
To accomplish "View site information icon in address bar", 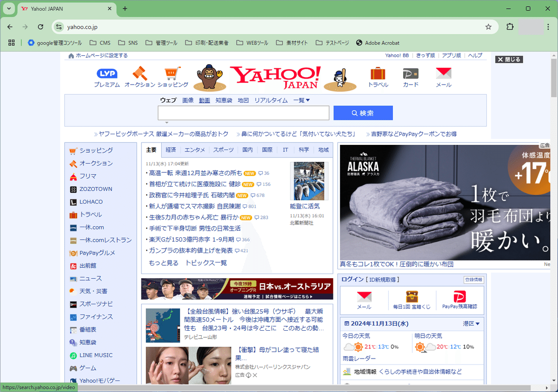I will [x=59, y=27].
